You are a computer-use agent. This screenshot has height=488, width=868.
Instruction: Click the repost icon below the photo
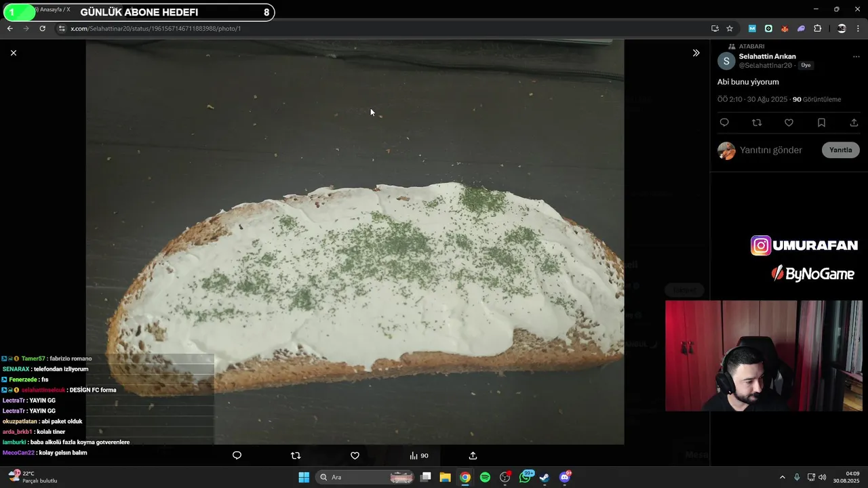tap(296, 455)
